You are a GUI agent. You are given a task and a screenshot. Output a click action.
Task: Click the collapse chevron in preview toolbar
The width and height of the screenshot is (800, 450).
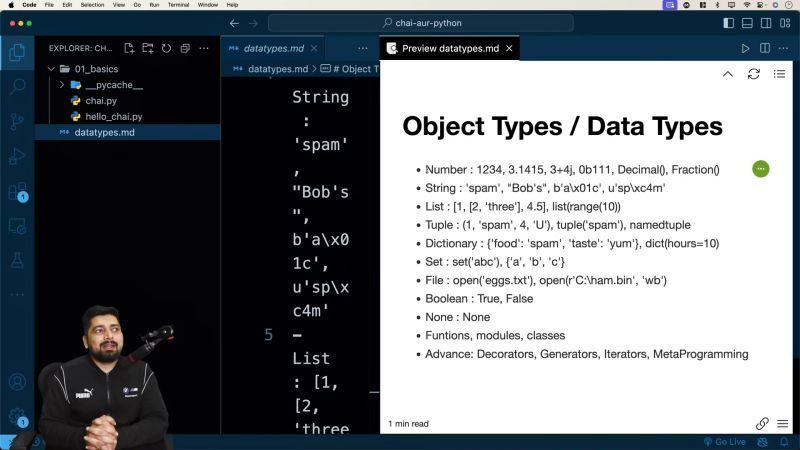pyautogui.click(x=727, y=74)
